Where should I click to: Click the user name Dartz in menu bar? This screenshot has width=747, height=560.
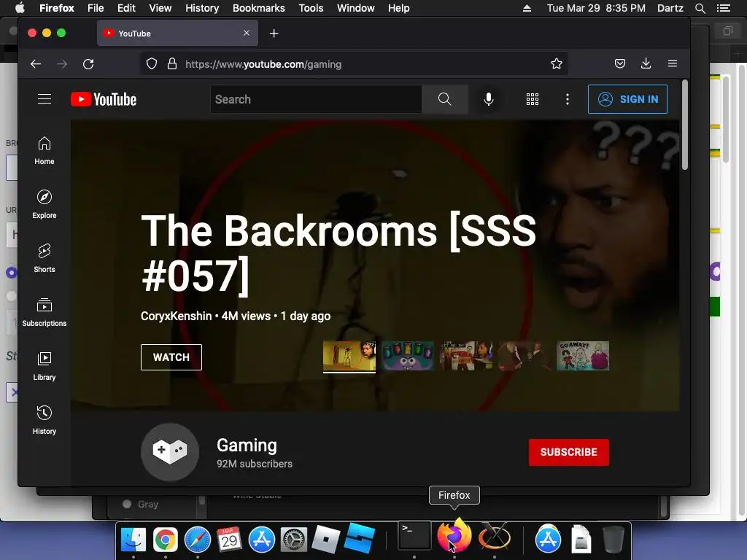[x=670, y=8]
